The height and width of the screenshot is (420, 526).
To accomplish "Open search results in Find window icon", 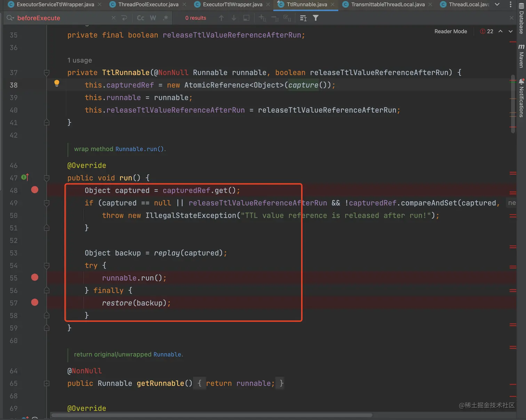I will (303, 18).
